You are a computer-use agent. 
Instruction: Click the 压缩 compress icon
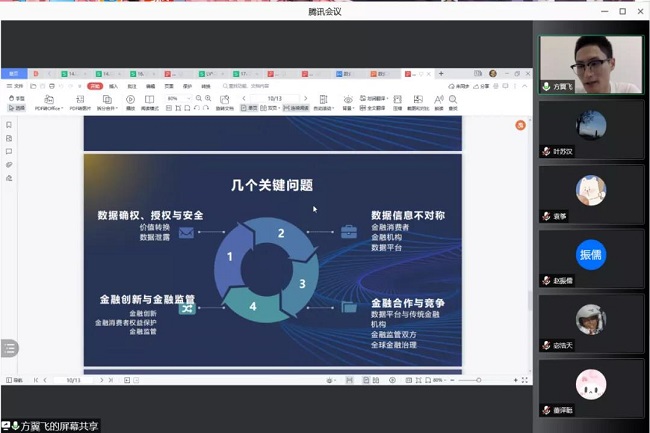397,100
